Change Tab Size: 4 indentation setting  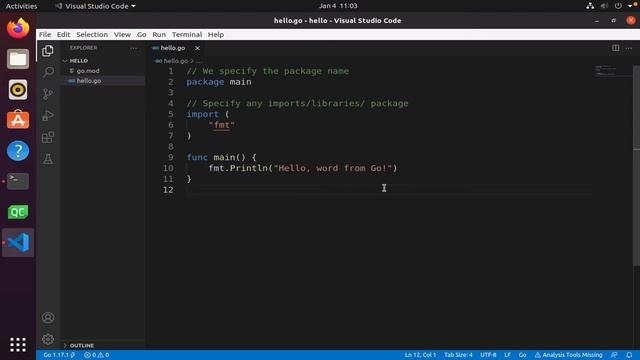point(458,355)
